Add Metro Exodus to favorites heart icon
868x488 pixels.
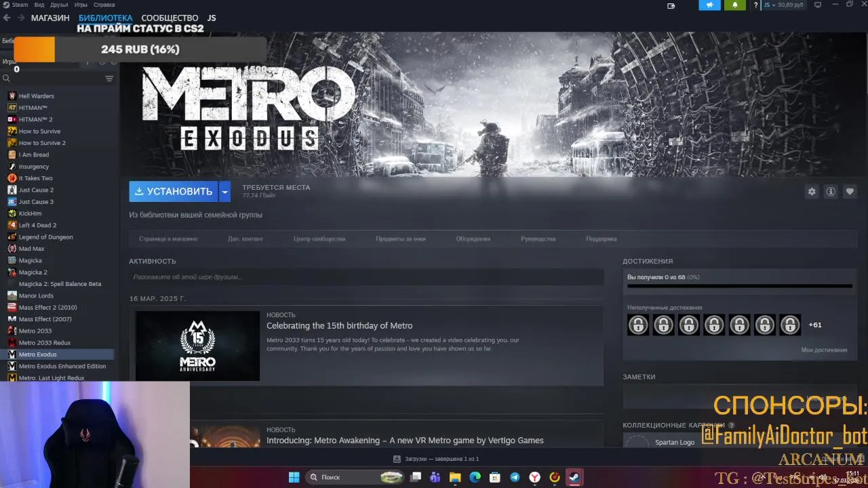tap(850, 192)
